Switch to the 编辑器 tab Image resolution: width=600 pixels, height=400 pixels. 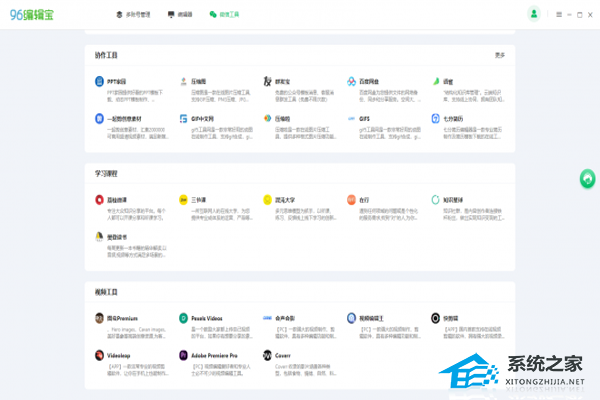pos(180,15)
